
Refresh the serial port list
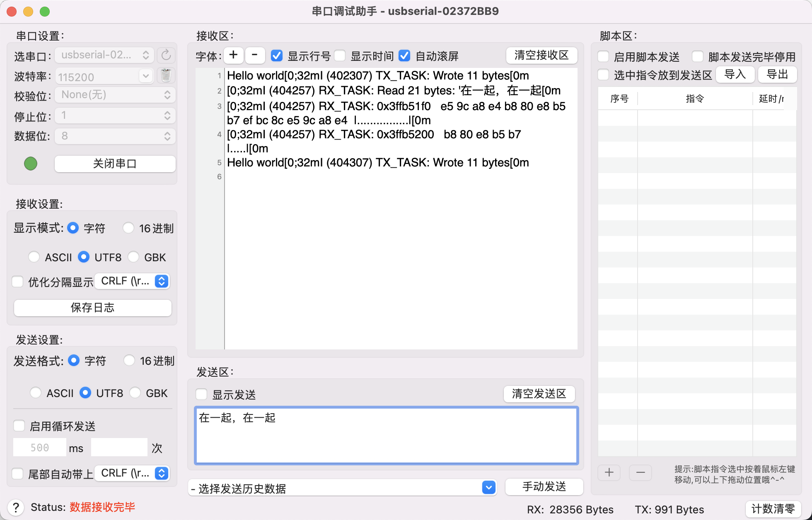tap(166, 55)
